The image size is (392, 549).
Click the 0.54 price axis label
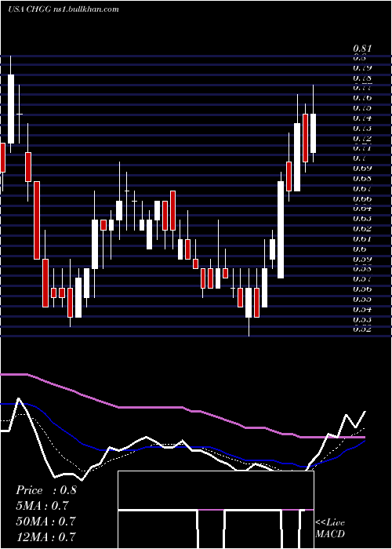362,310
